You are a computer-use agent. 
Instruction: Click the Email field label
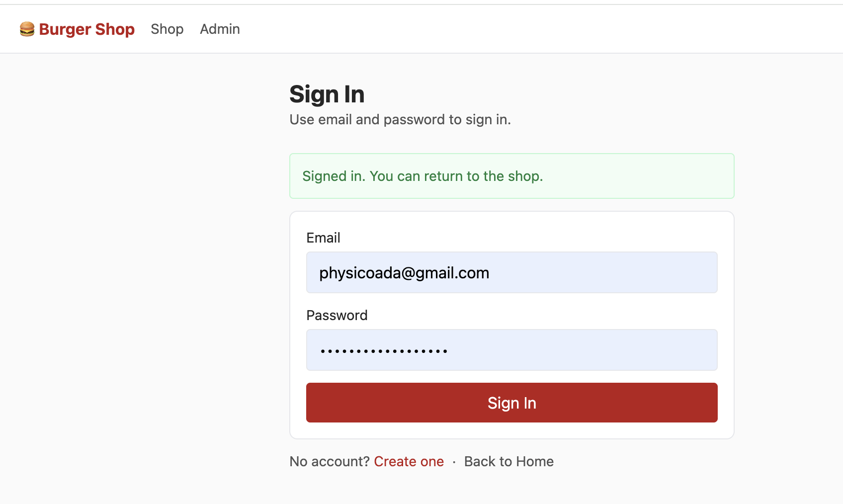(323, 238)
